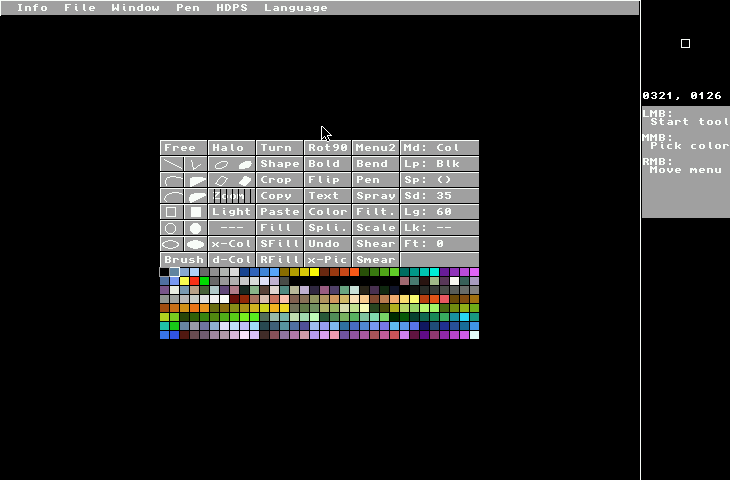Select the straight line tool icon
This screenshot has height=480, width=730.
tap(172, 164)
